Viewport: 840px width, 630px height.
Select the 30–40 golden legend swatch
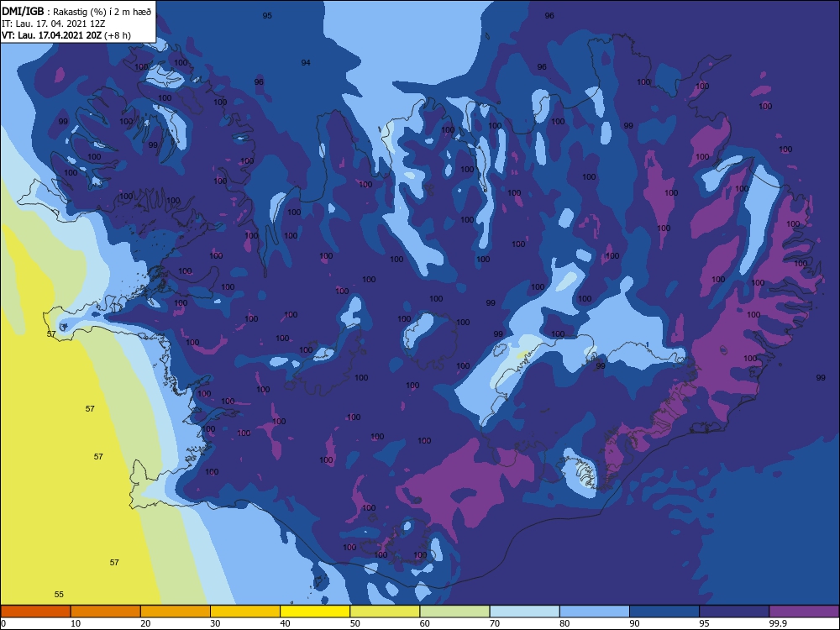[245, 612]
